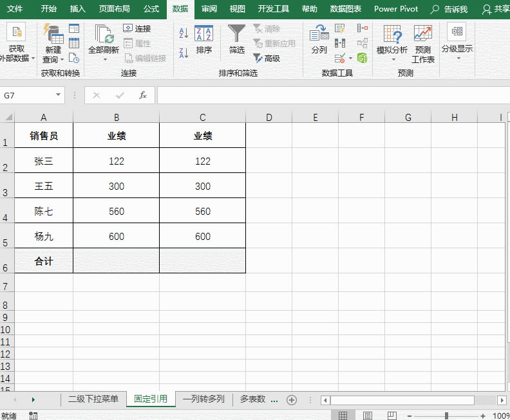The image size is (510, 420).
Task: Sort descending with the Z-A icon
Action: tap(184, 53)
